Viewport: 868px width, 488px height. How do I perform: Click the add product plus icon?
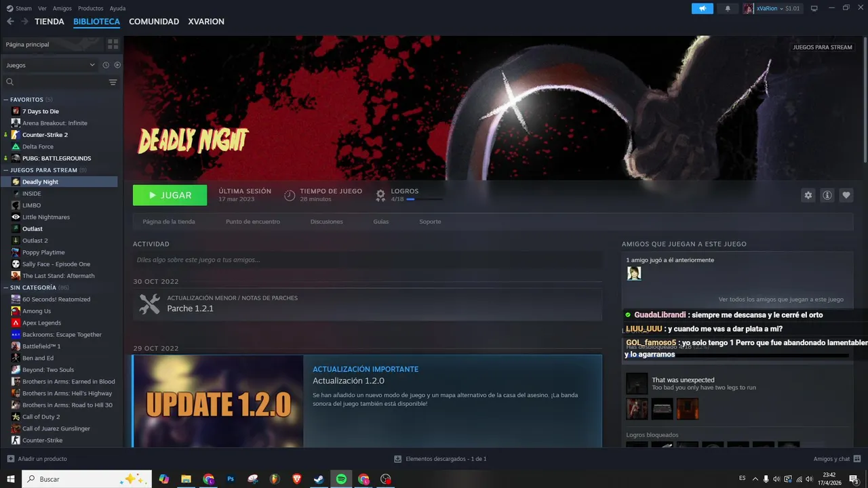(x=10, y=459)
